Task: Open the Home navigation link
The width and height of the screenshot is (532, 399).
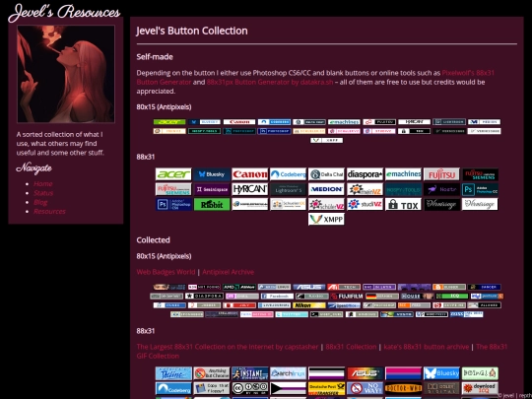Action: pyautogui.click(x=43, y=183)
